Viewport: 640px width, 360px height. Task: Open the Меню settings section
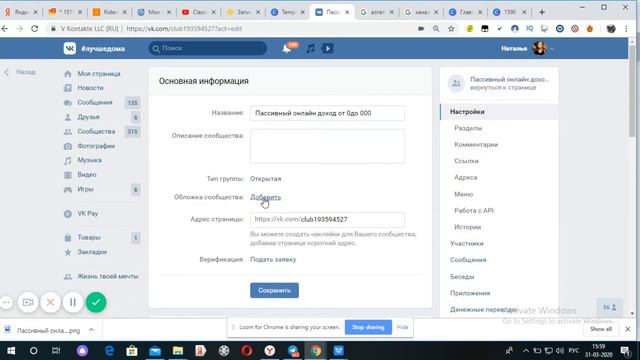pyautogui.click(x=463, y=194)
